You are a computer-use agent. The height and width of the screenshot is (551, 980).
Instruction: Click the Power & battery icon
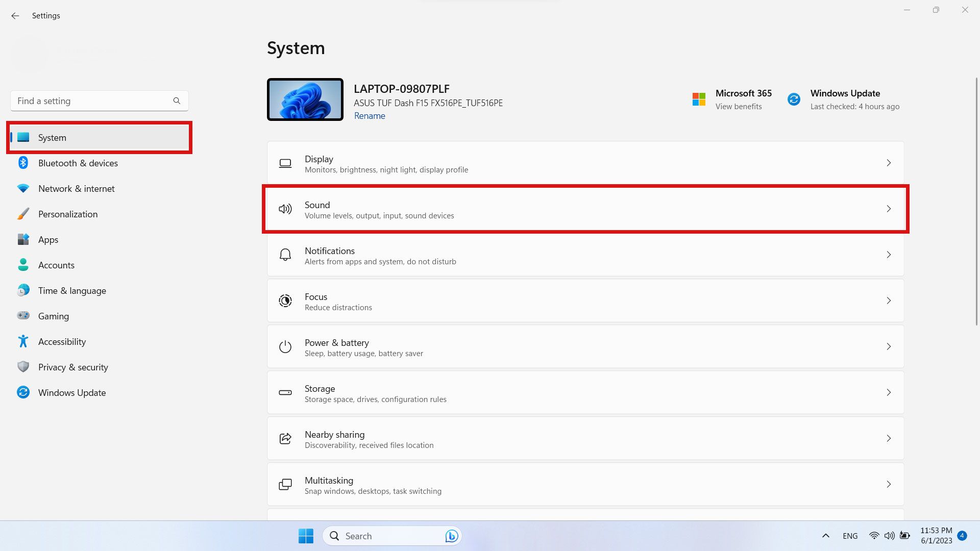point(285,346)
